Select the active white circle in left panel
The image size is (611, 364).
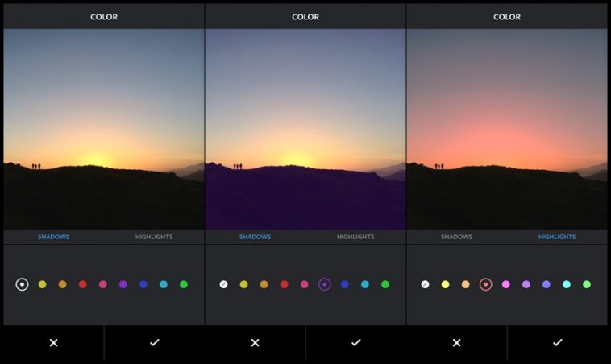22,284
